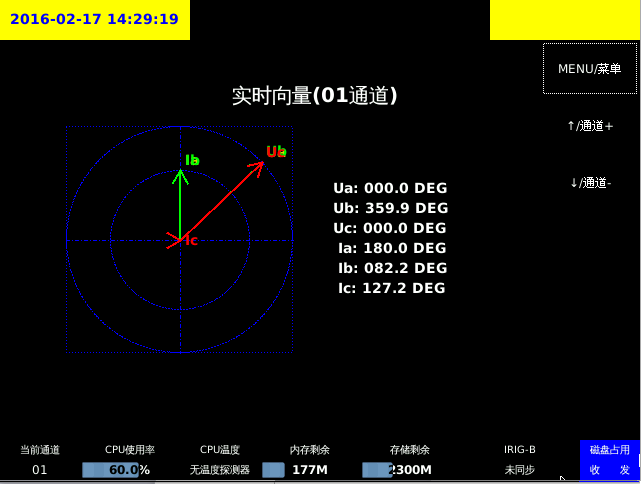Image resolution: width=643 pixels, height=484 pixels.
Task: Click the red Ic vector label
Action: pos(191,241)
